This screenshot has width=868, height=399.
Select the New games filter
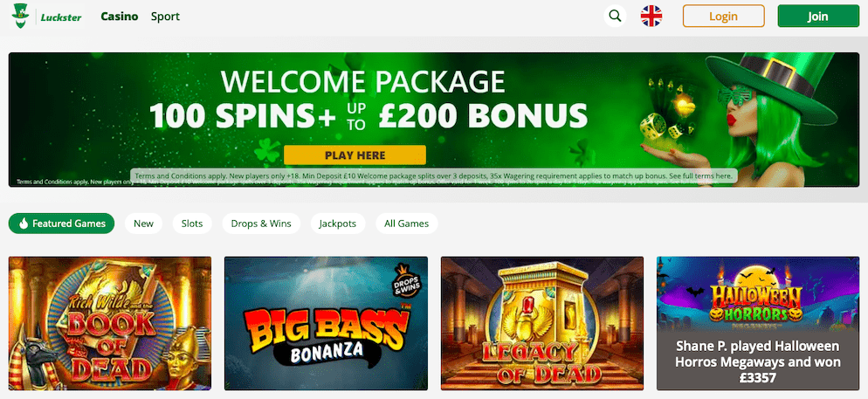point(143,224)
